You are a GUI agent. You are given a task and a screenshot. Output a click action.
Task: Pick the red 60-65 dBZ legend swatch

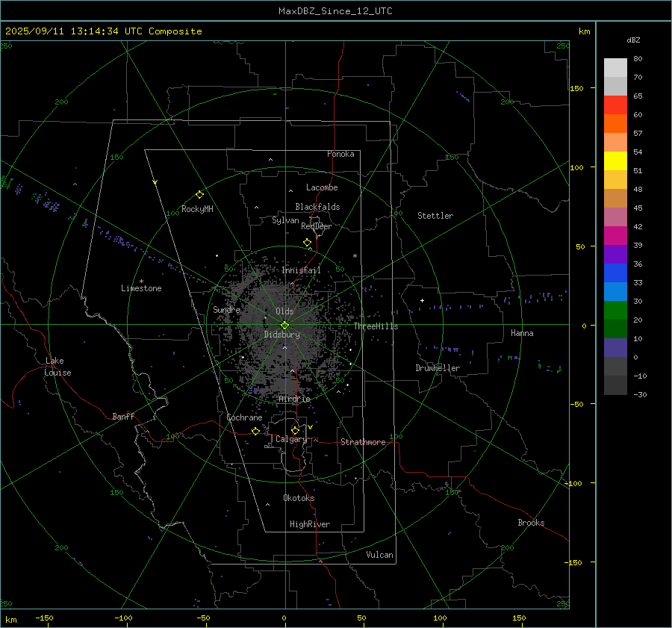point(615,105)
